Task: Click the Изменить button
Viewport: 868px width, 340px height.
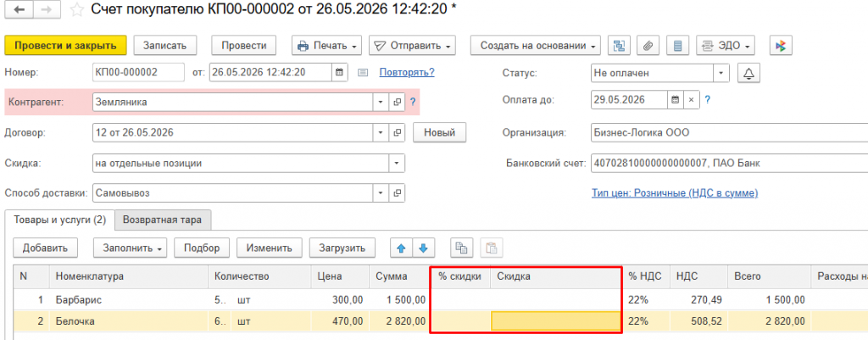Action: [x=270, y=248]
